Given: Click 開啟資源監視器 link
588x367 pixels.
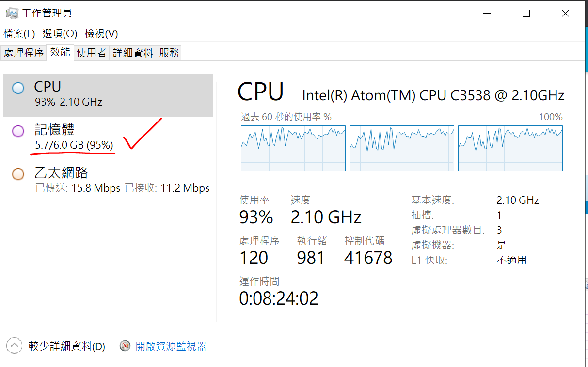Looking at the screenshot, I should (171, 346).
